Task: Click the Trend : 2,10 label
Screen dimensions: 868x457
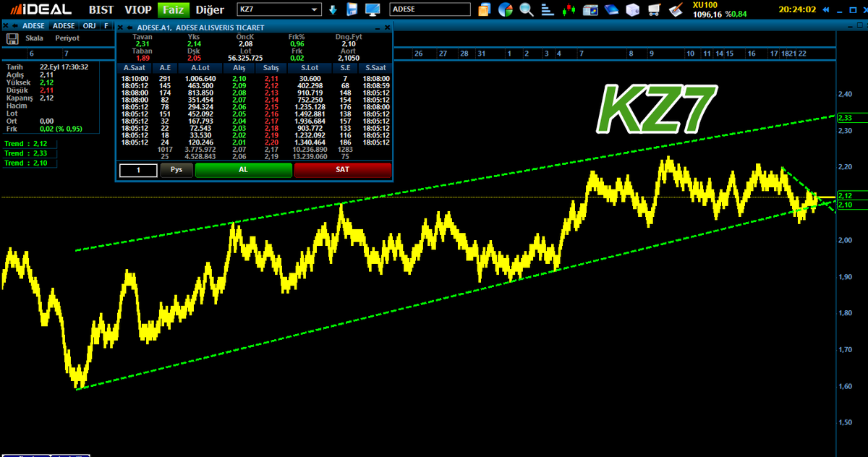Action: pos(26,163)
